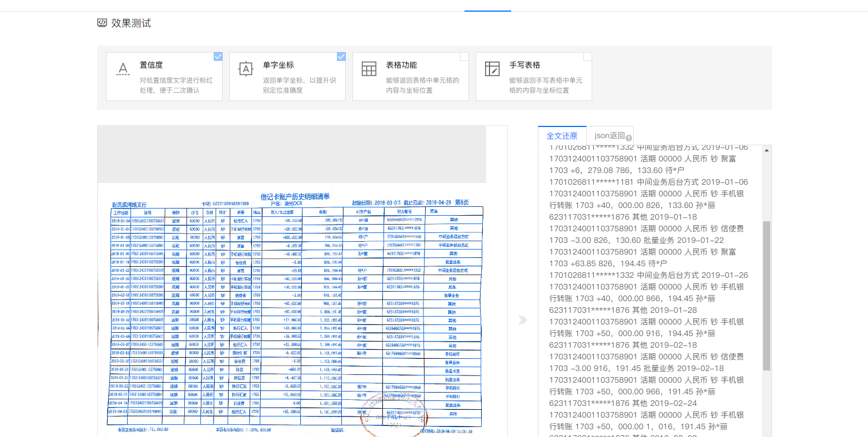The height and width of the screenshot is (437, 868).
Task: Click the bank statement preview image
Action: pyautogui.click(x=292, y=311)
